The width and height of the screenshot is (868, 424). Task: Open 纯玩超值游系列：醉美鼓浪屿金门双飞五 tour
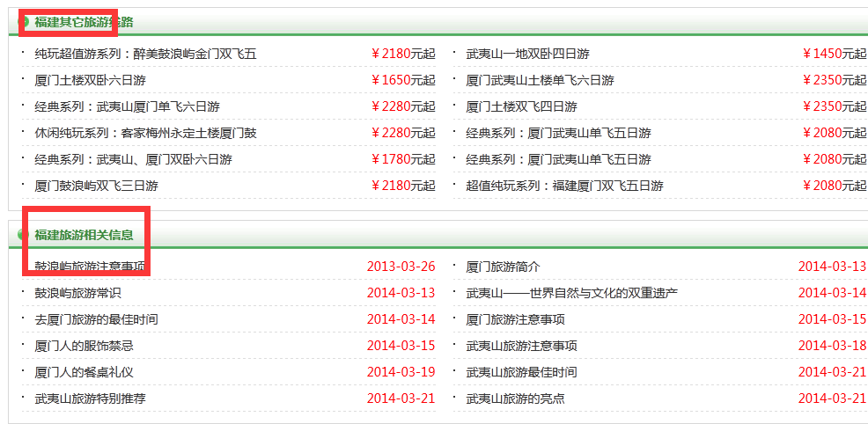145,54
